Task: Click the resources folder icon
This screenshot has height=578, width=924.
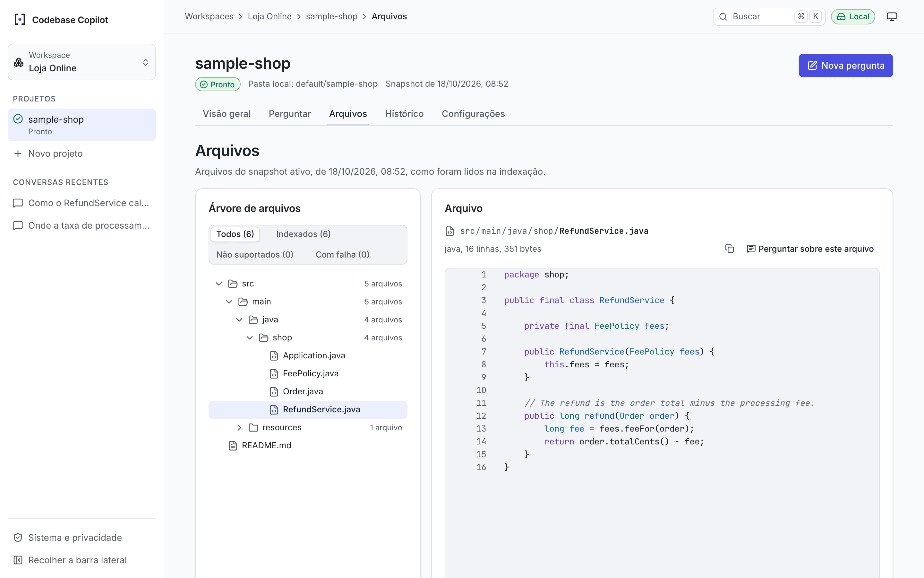Action: (253, 427)
